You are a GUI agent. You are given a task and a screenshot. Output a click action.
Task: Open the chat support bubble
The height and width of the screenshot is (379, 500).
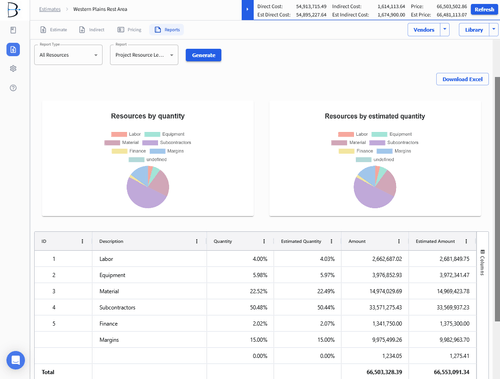[15, 360]
